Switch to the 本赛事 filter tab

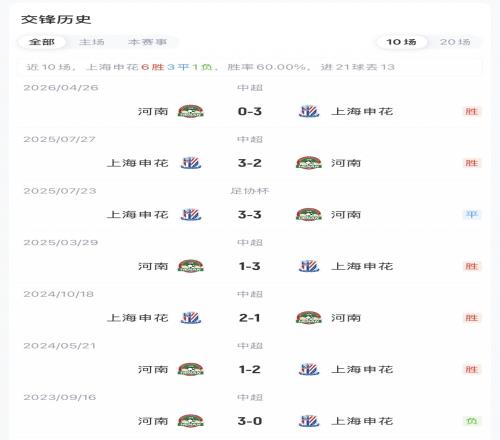[147, 42]
